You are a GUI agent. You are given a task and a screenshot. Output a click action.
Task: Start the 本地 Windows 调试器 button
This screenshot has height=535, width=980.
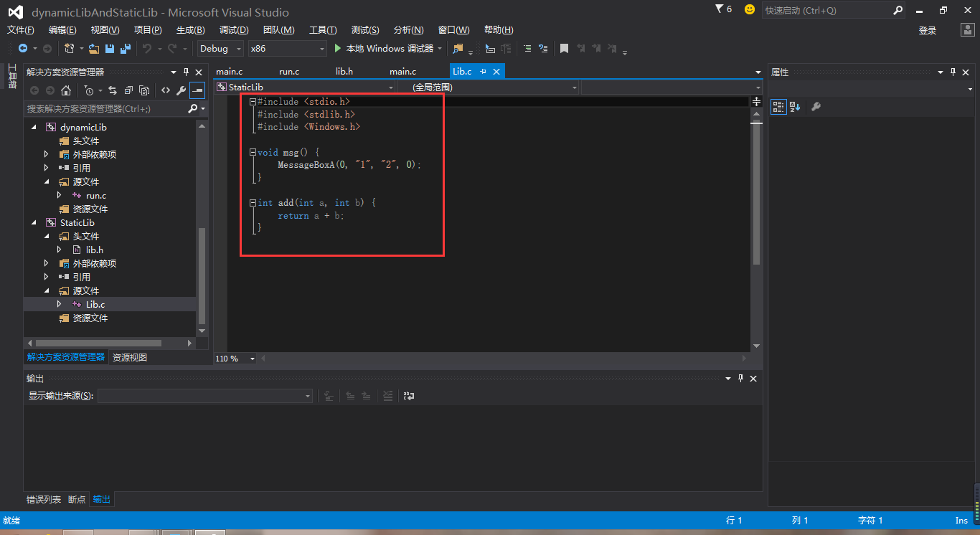[x=384, y=49]
